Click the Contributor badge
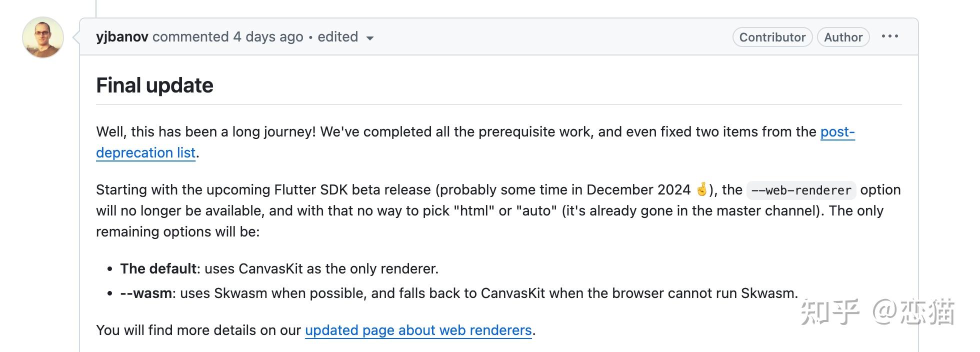Viewport: 980px width, 352px height. coord(772,36)
